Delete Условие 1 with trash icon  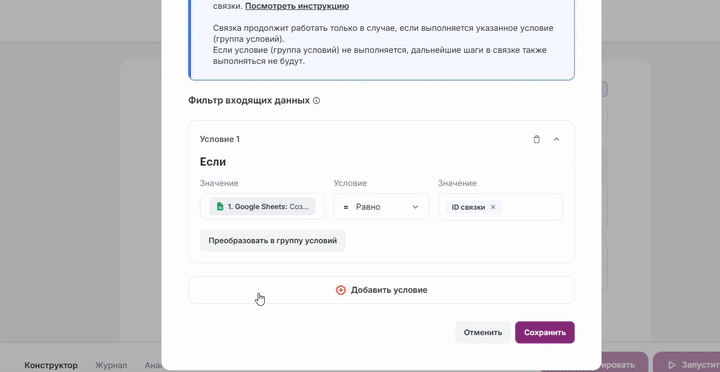[x=536, y=139]
